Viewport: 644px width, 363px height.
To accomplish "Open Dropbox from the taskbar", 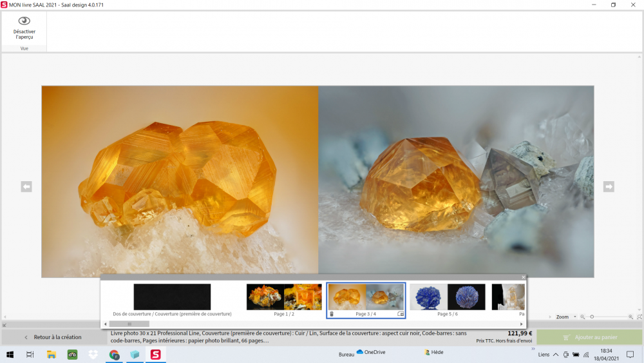I will (x=93, y=354).
